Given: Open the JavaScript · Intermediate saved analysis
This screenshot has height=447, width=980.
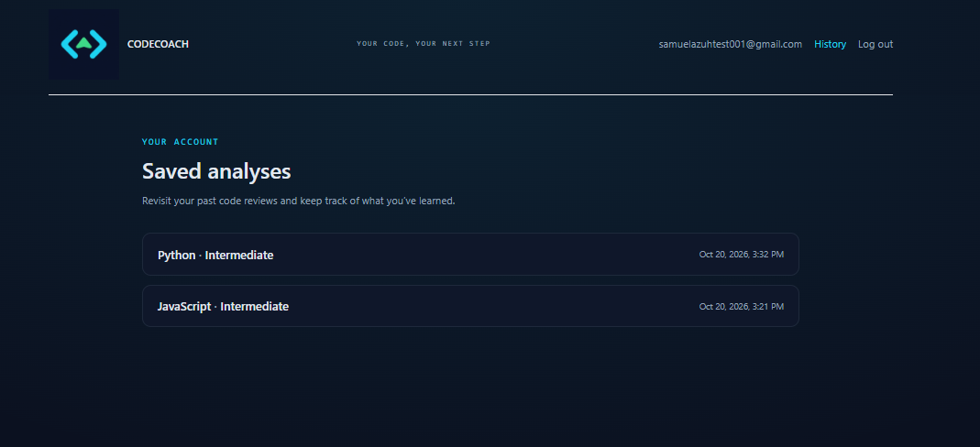Looking at the screenshot, I should [x=470, y=306].
